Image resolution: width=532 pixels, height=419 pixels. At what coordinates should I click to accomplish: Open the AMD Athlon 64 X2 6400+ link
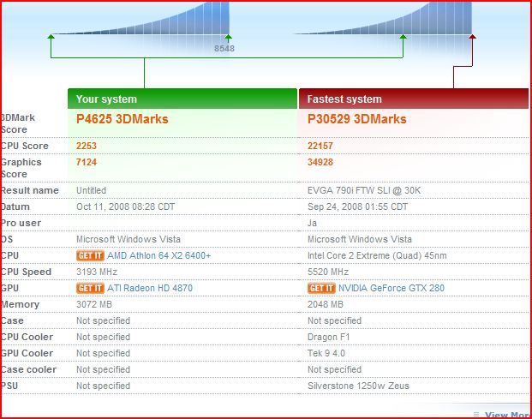tap(158, 255)
